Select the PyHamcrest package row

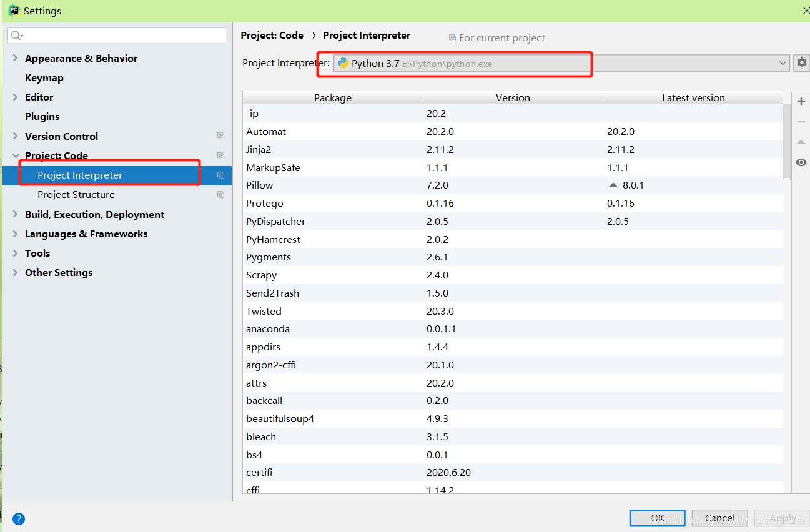point(513,240)
